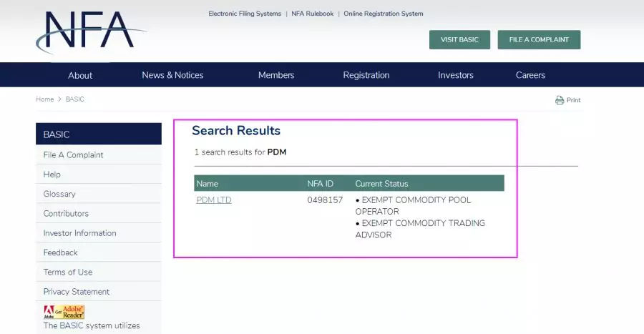Open the News & Notices menu
The height and width of the screenshot is (334, 644).
pyautogui.click(x=172, y=75)
